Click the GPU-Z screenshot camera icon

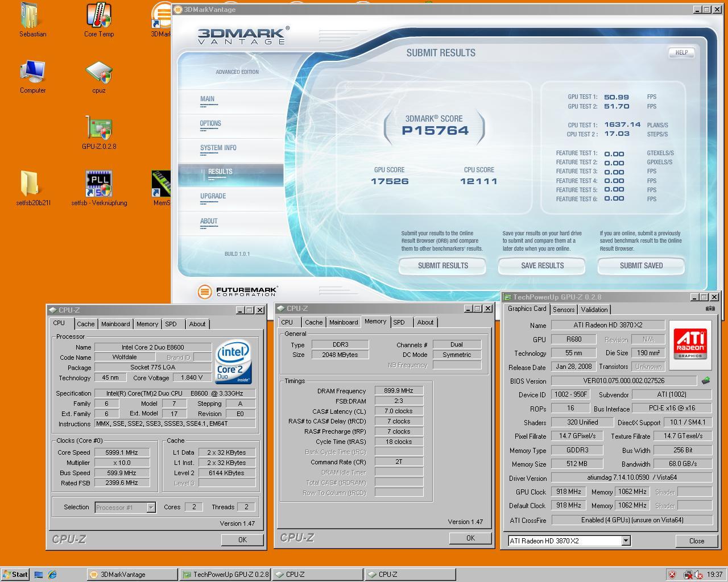point(710,309)
